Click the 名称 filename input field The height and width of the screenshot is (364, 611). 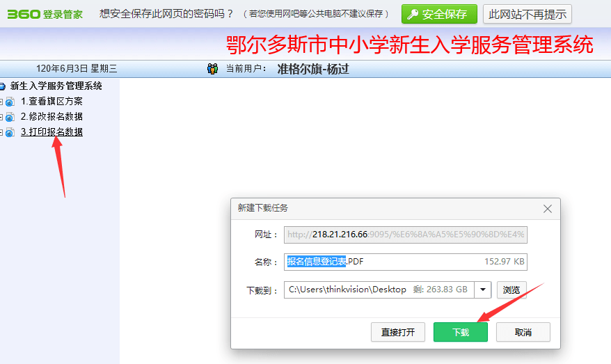pyautogui.click(x=405, y=262)
